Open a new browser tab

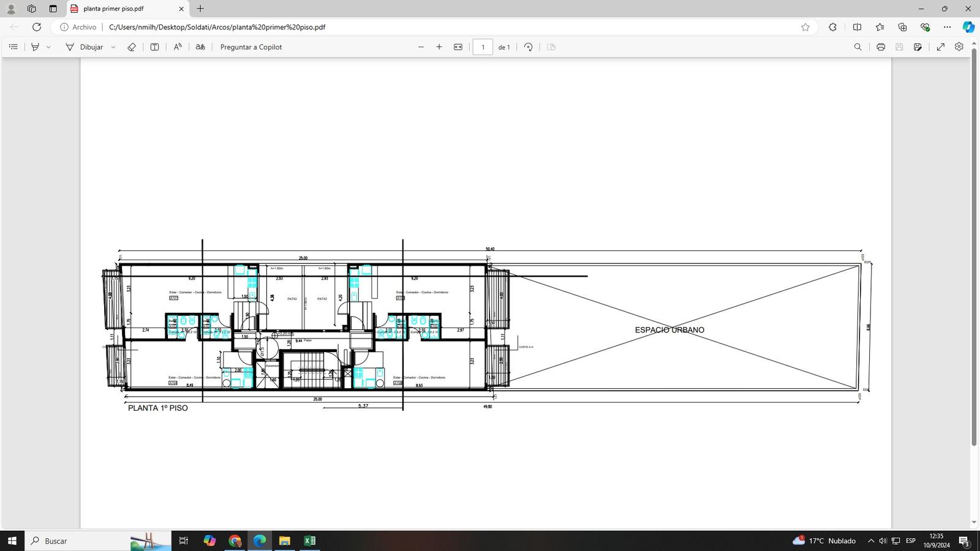pyautogui.click(x=200, y=9)
